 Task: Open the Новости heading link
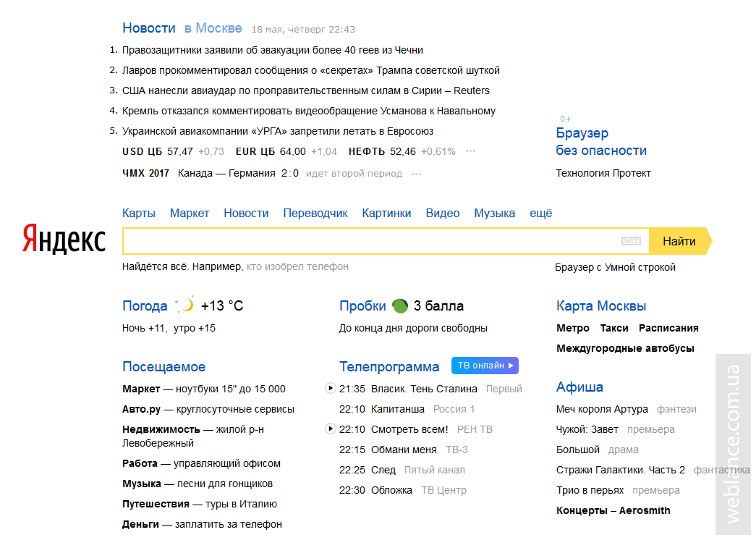tap(148, 28)
